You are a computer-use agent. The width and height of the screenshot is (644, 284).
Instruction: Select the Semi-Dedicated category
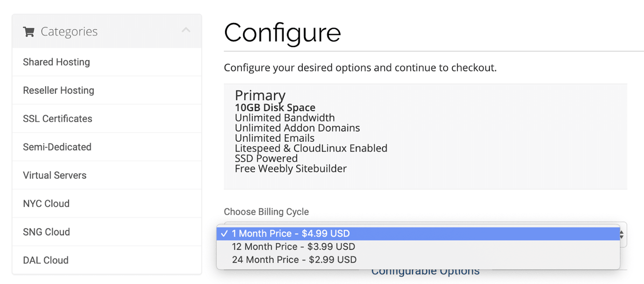107,147
